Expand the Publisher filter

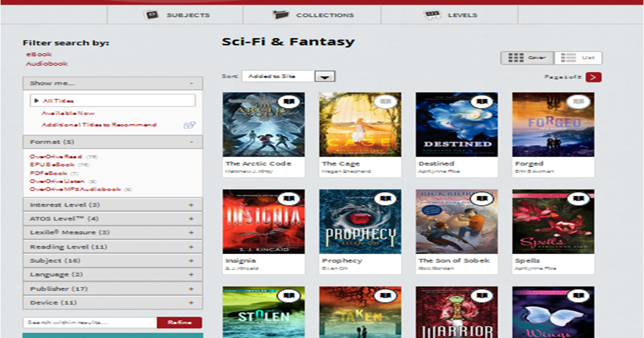pyautogui.click(x=113, y=289)
